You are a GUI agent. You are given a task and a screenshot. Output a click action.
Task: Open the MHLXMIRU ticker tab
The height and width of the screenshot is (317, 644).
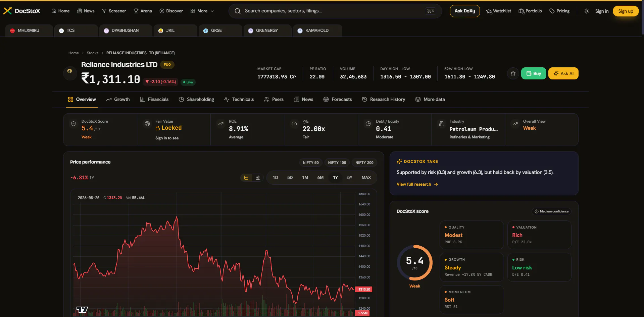[x=29, y=30]
